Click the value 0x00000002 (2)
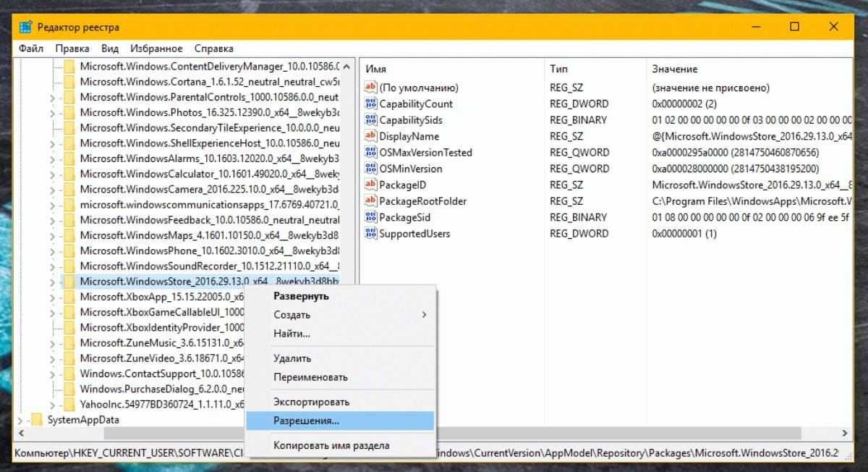 pyautogui.click(x=684, y=104)
